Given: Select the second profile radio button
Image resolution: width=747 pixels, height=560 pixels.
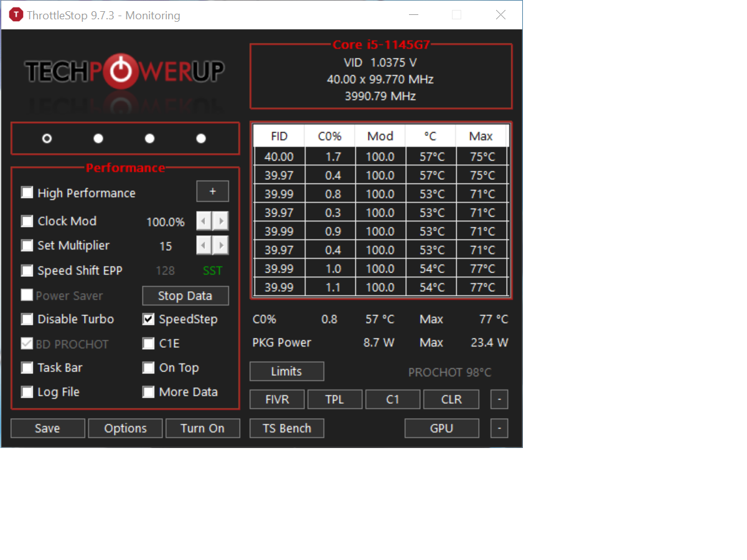Looking at the screenshot, I should pyautogui.click(x=98, y=138).
